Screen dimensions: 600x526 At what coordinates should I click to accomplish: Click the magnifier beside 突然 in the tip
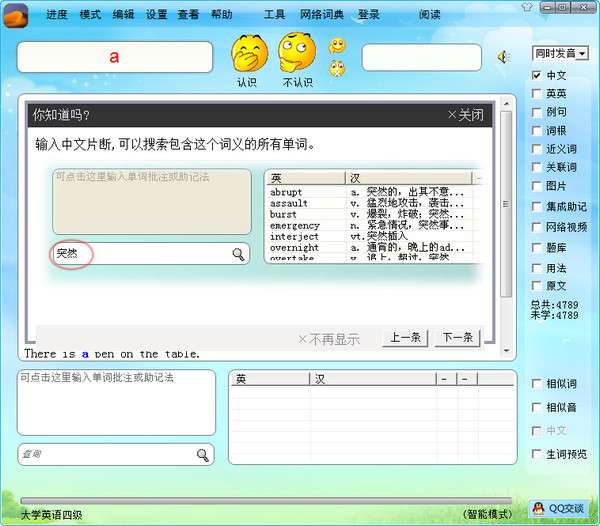238,254
